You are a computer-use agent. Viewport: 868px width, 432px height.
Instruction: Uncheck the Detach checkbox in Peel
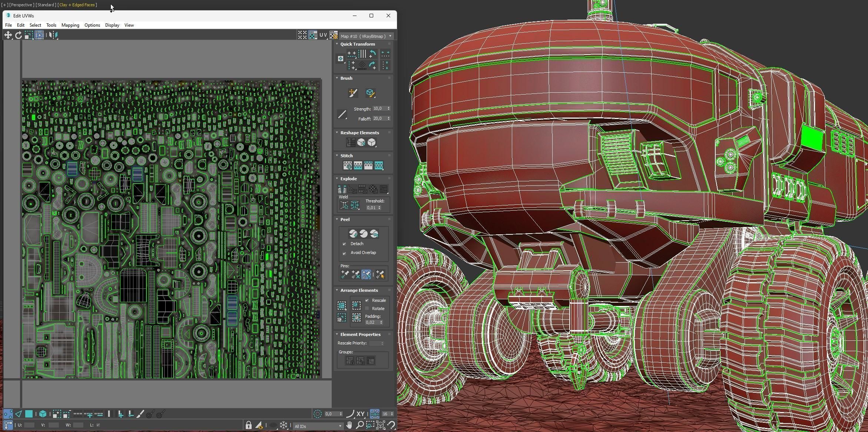point(344,244)
